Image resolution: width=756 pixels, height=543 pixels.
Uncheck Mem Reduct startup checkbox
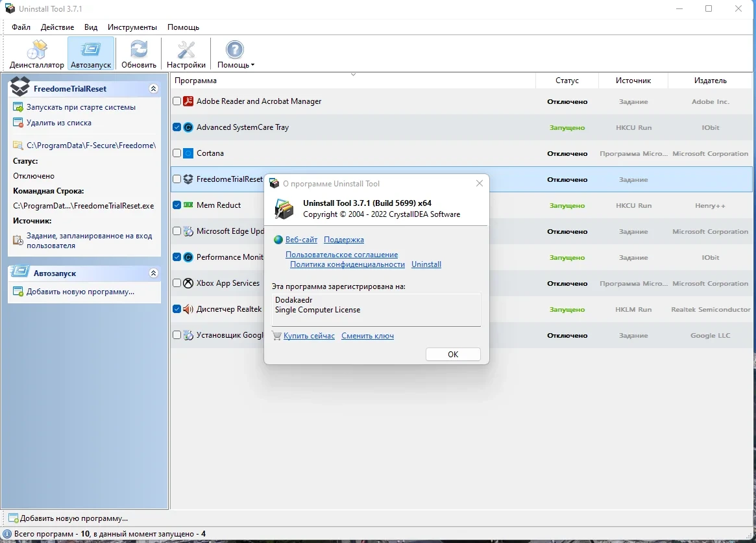[x=177, y=205]
